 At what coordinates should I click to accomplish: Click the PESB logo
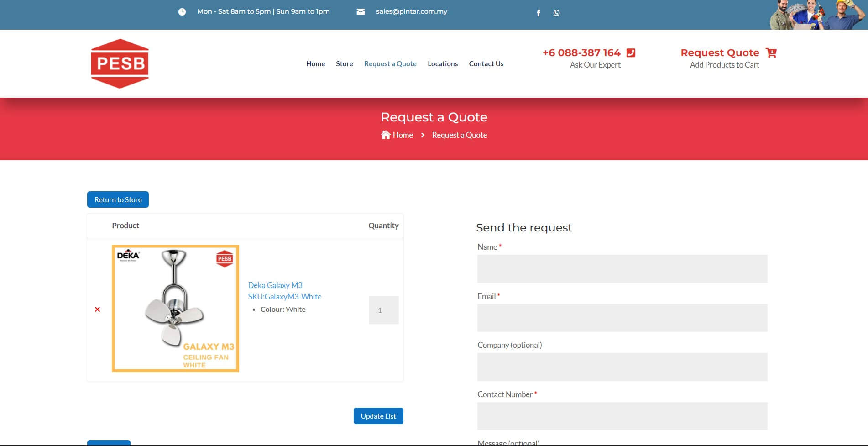[120, 63]
